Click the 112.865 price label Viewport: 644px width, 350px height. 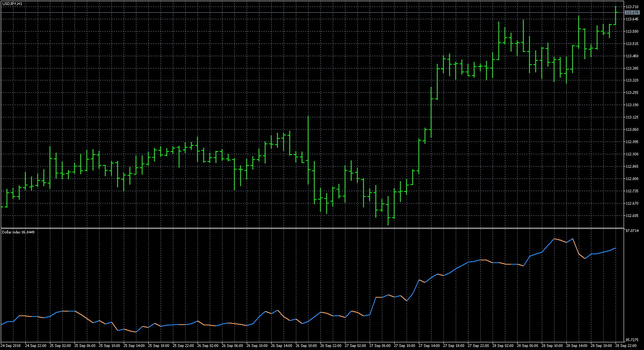click(632, 167)
